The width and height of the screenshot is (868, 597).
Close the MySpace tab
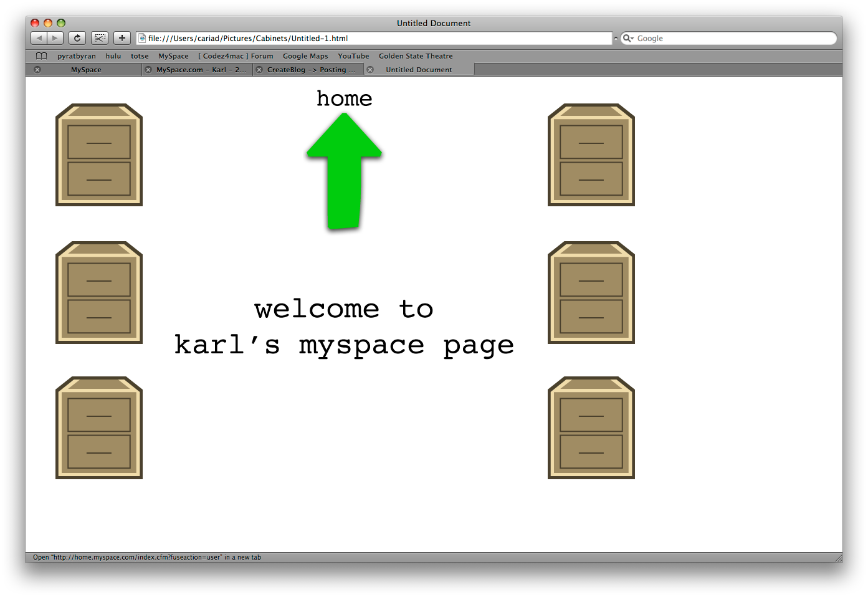37,70
